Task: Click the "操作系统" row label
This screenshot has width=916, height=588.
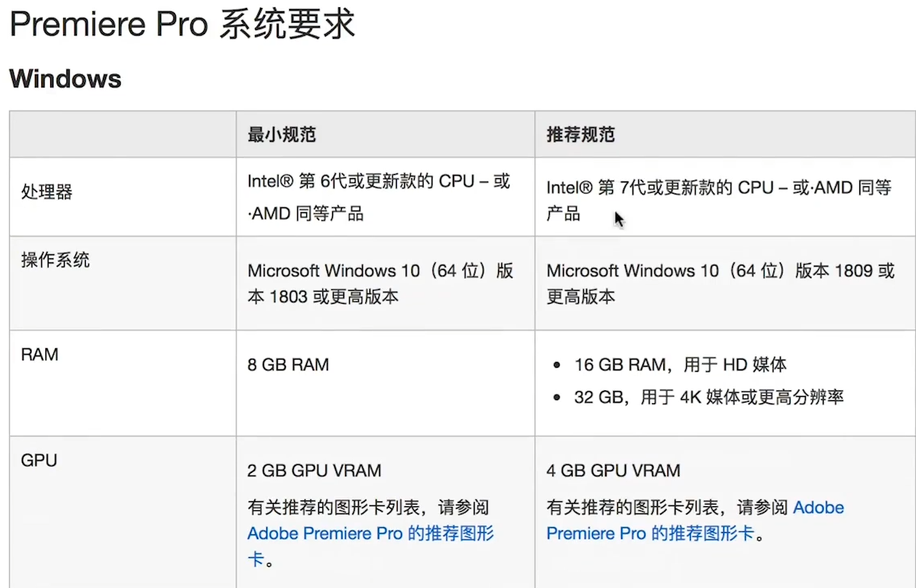Action: 55,261
